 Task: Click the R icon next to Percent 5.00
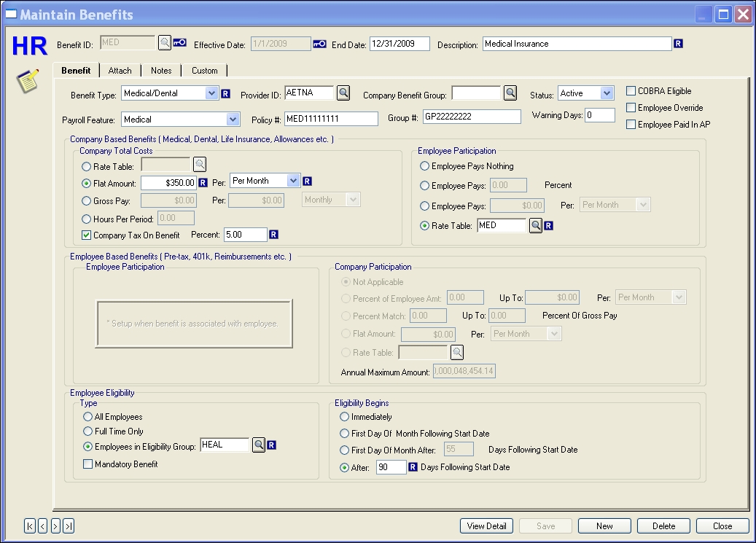[273, 235]
